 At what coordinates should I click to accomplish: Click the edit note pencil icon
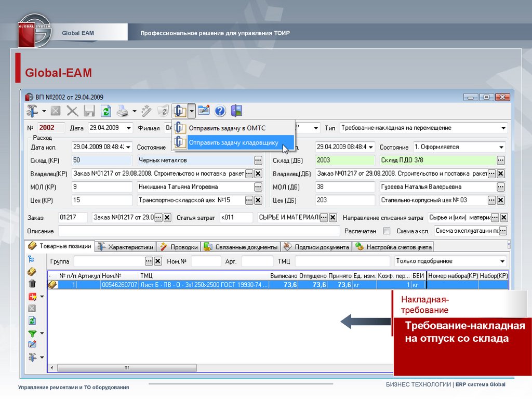click(x=204, y=111)
